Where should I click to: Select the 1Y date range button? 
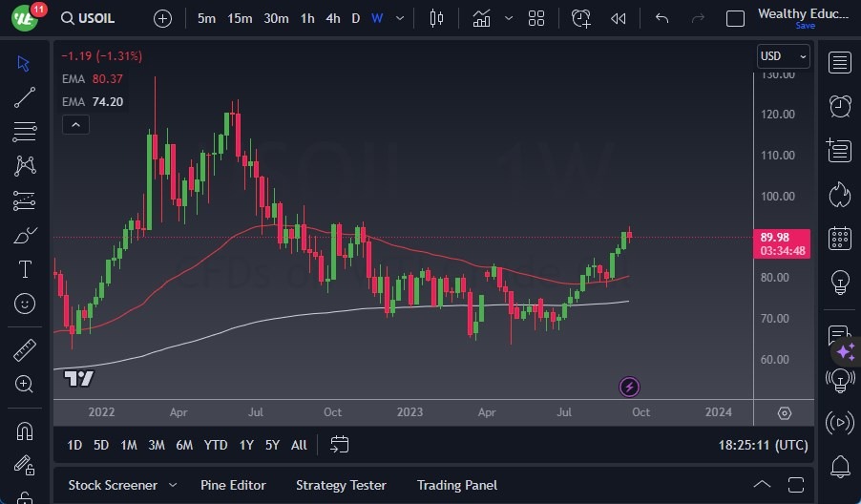pyautogui.click(x=246, y=445)
